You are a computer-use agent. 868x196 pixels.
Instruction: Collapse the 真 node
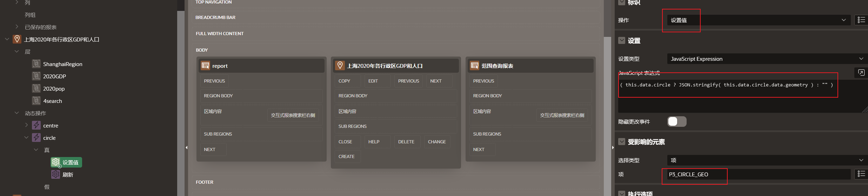pos(36,150)
